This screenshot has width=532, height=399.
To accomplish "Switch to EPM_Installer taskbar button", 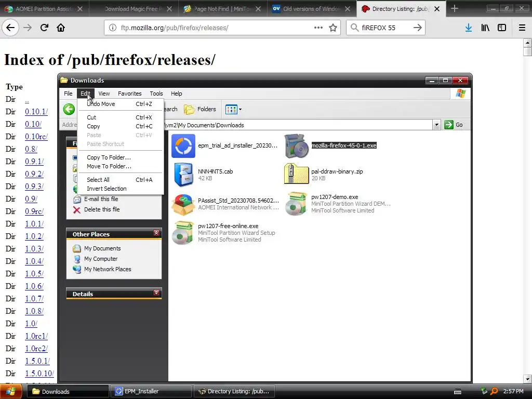I will (151, 392).
